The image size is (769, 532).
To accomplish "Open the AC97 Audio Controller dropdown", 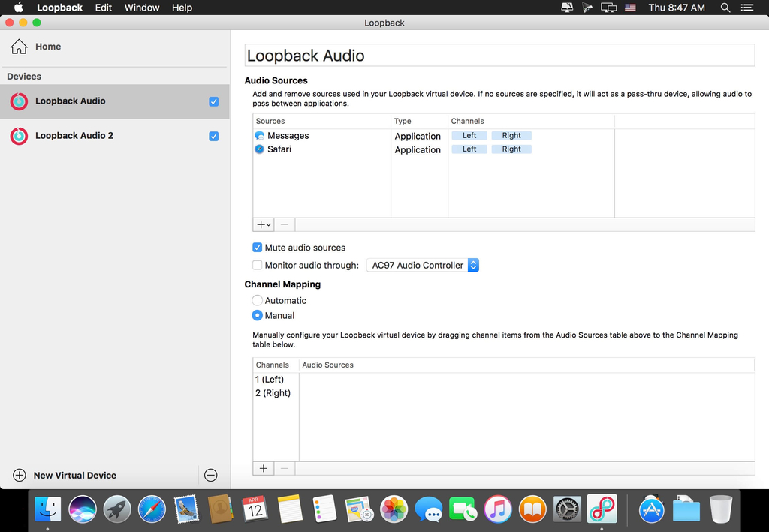I will pos(423,265).
